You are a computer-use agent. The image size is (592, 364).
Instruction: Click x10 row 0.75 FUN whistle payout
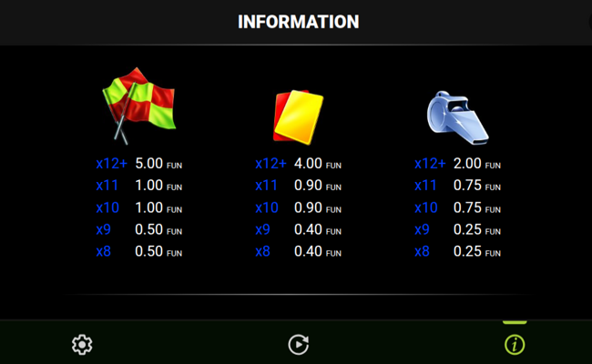point(477,207)
